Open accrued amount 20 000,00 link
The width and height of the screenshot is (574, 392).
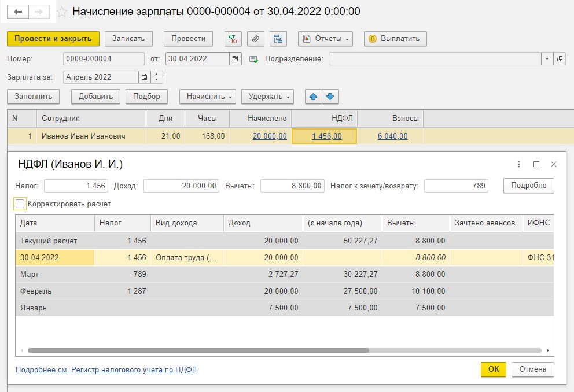270,136
